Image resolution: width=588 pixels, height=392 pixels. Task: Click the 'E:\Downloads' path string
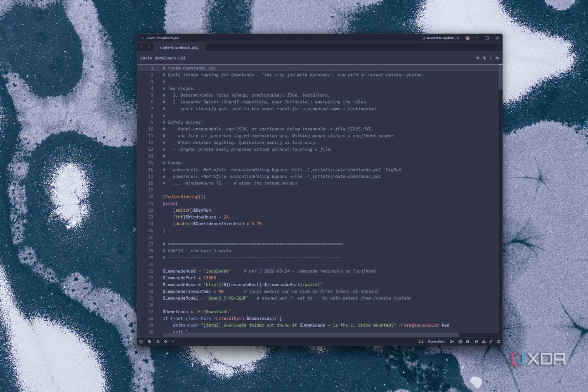tap(213, 312)
